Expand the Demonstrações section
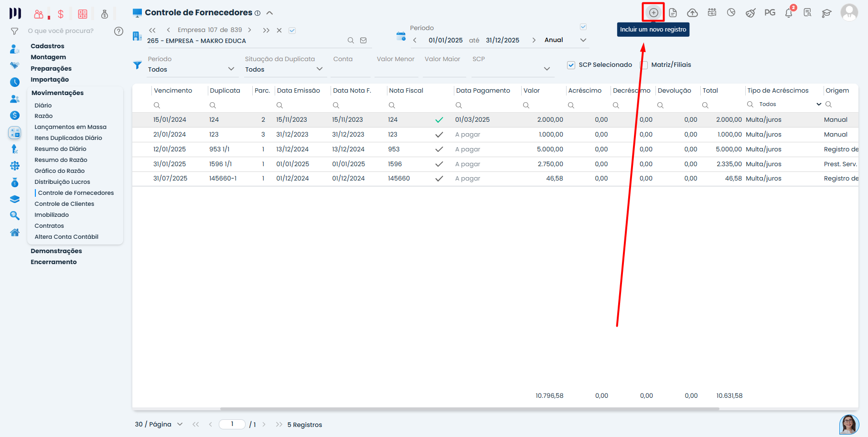Viewport: 868px width, 437px height. click(56, 251)
